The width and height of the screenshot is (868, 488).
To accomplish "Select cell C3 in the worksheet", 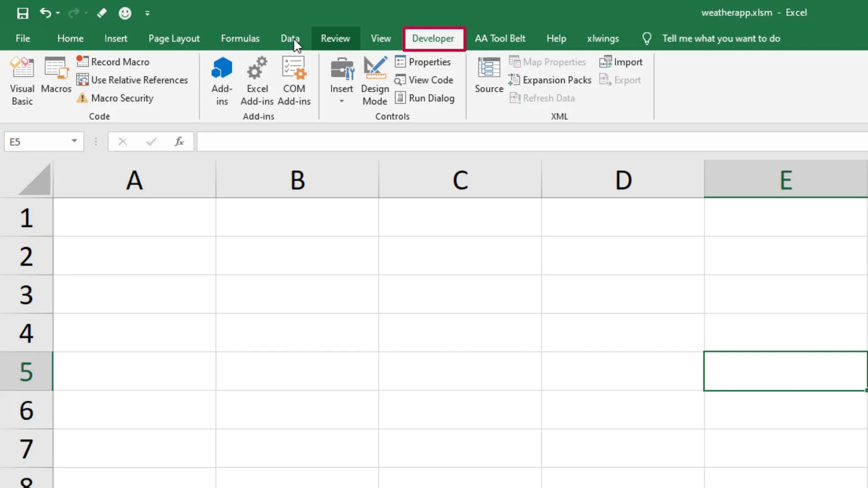I will point(460,295).
